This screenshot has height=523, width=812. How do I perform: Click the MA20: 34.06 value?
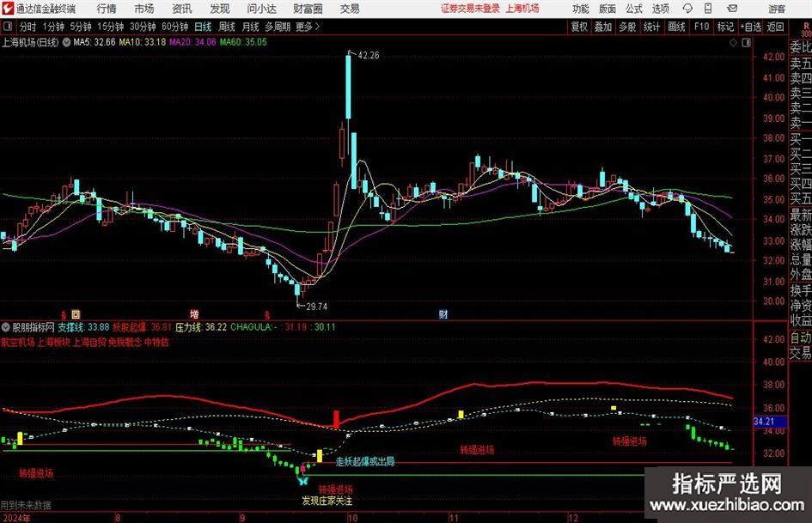192,42
